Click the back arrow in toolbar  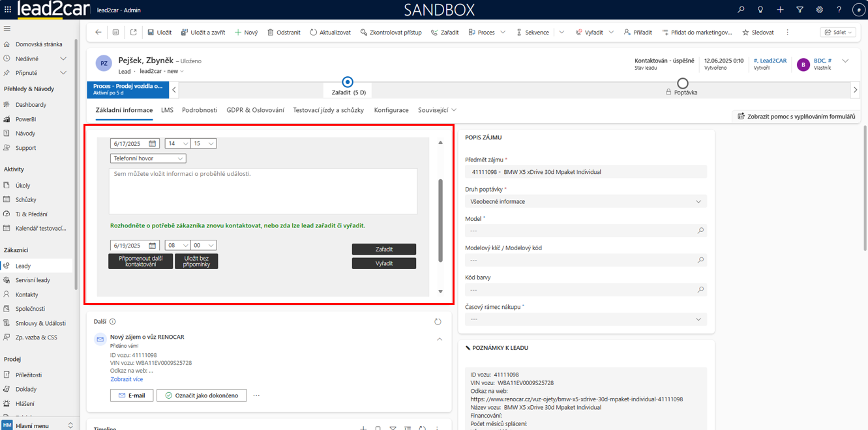point(98,33)
